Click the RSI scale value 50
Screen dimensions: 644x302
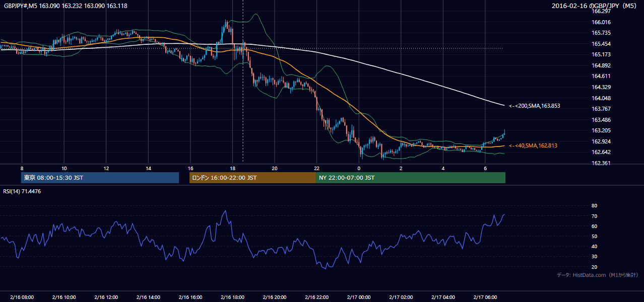pos(594,237)
